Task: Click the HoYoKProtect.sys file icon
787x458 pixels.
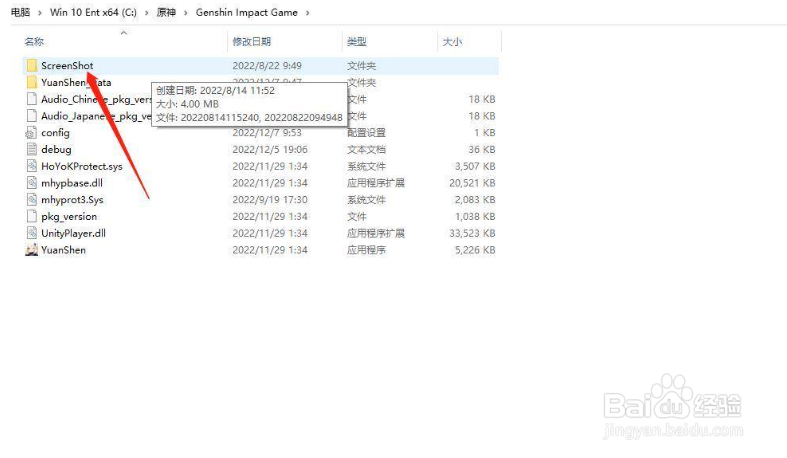Action: (32, 166)
